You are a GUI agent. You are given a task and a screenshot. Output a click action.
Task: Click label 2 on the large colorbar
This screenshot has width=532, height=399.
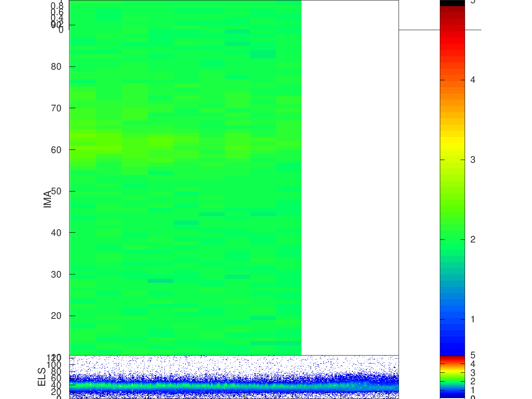[x=473, y=239]
